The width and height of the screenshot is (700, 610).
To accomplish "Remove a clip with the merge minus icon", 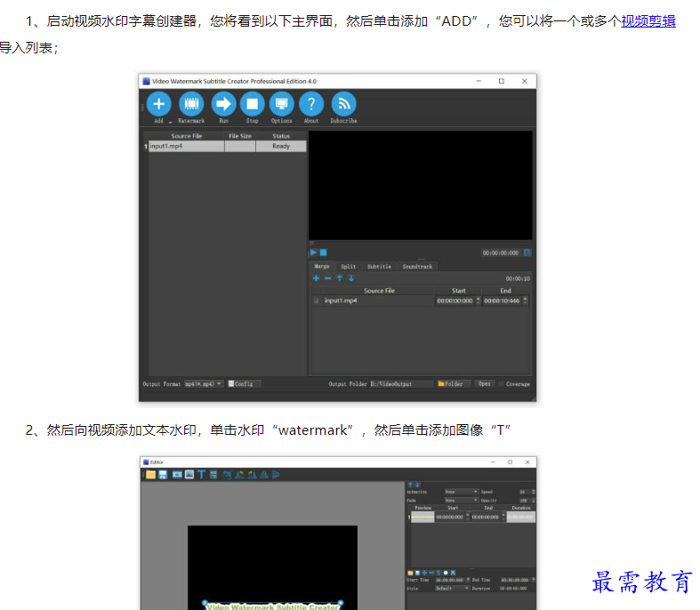I will [x=327, y=278].
